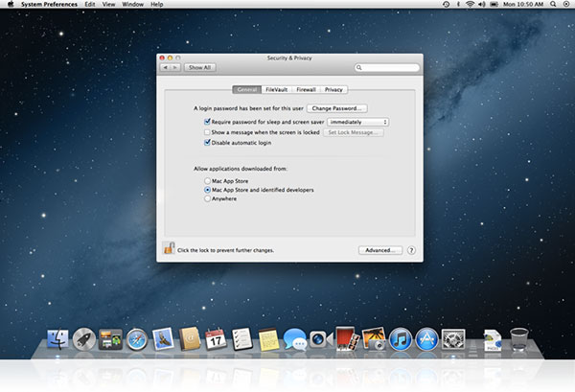Open the Trash in the Dock
Screen dimensions: 575x392
518,339
